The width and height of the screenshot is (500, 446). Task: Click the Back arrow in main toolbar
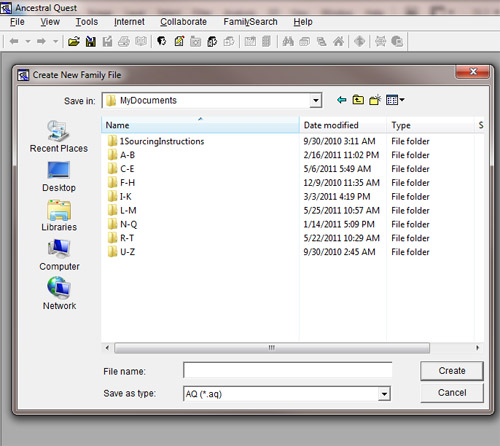(x=14, y=41)
